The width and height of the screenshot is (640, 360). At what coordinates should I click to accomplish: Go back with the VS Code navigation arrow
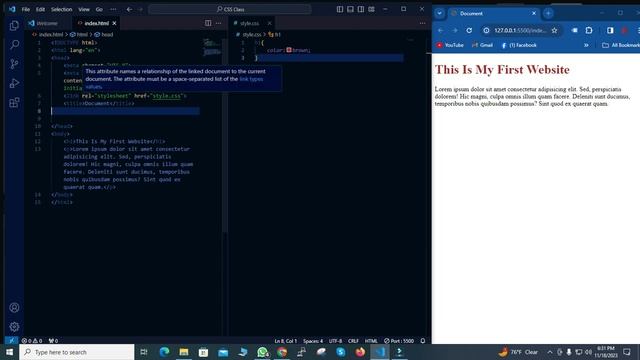click(x=129, y=9)
